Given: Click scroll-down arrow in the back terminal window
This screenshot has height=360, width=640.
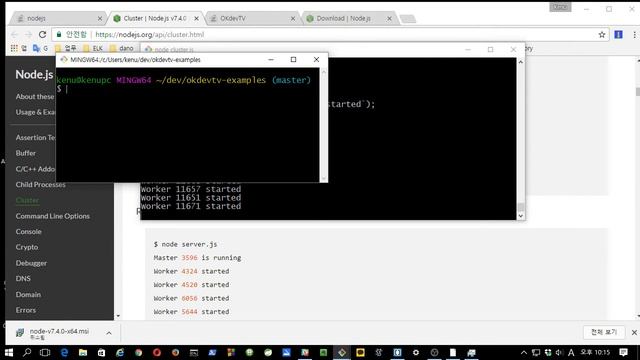Looking at the screenshot, I should coord(520,216).
